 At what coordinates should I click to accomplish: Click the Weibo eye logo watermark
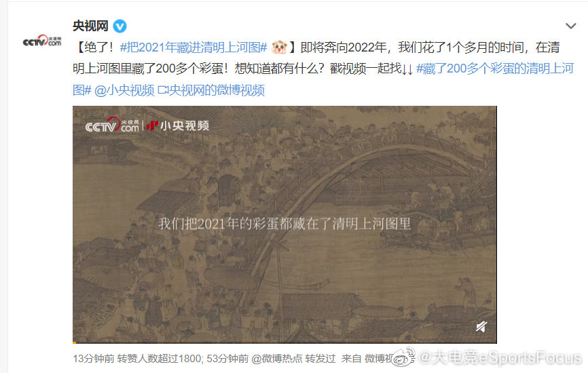point(403,357)
